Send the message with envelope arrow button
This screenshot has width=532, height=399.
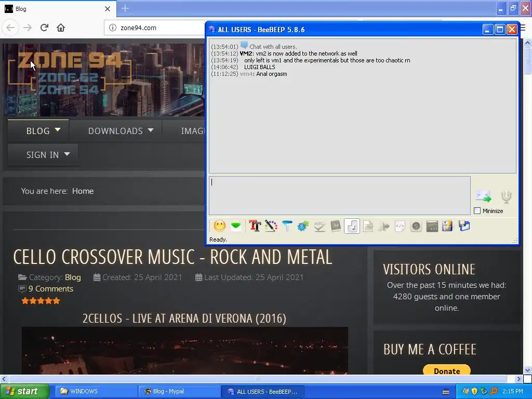coord(484,196)
